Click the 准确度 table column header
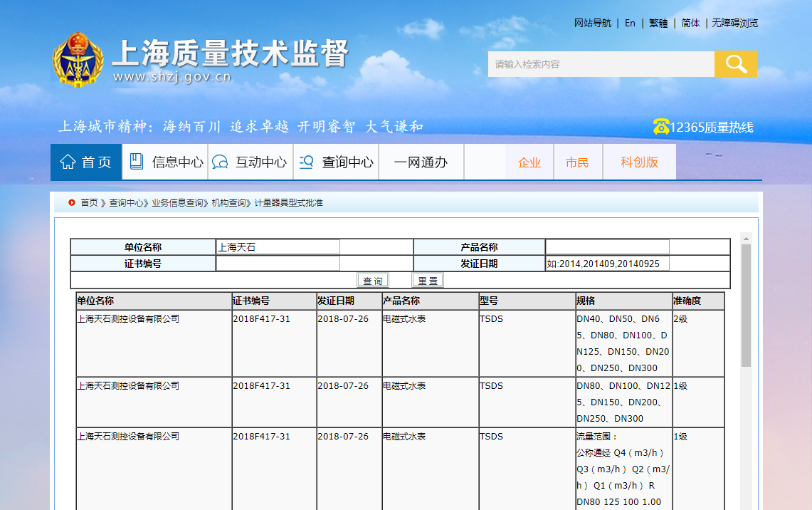Screen dimensions: 812x510 [x=698, y=301]
